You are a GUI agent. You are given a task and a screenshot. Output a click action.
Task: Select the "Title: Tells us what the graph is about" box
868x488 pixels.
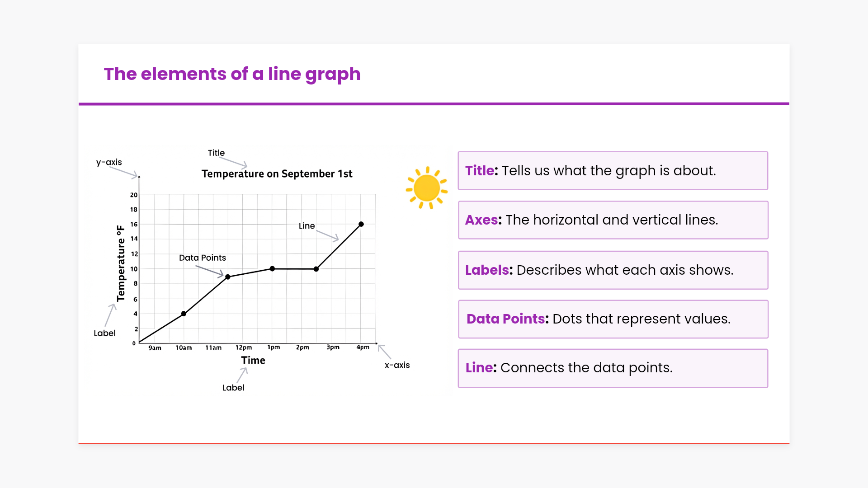coord(613,171)
